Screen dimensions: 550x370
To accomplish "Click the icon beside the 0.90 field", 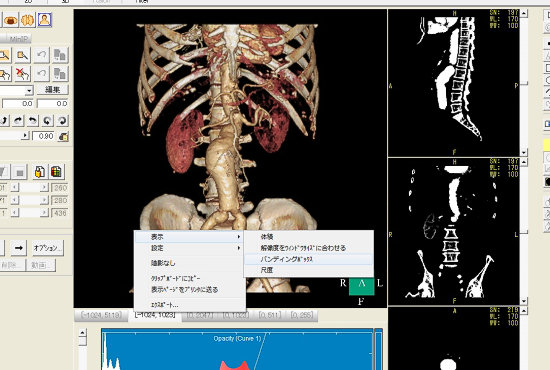I will pyautogui.click(x=63, y=136).
